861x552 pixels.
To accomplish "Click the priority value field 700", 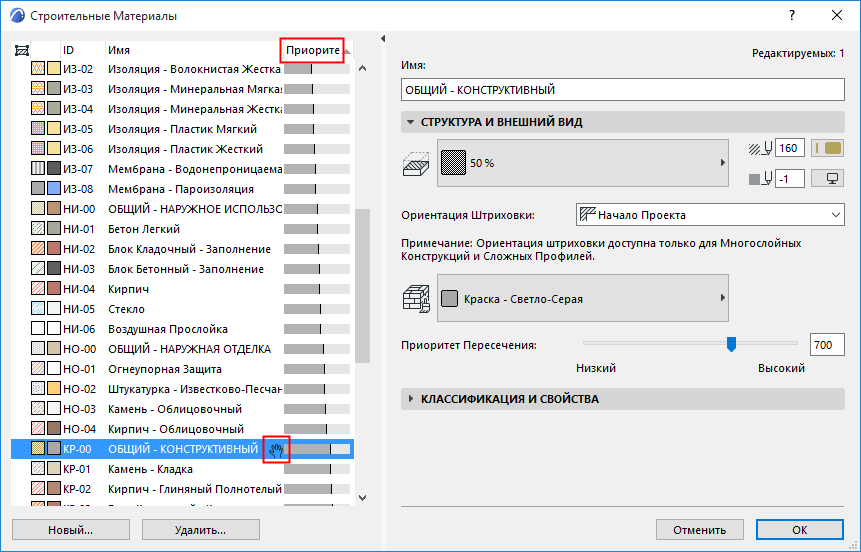I will point(827,344).
